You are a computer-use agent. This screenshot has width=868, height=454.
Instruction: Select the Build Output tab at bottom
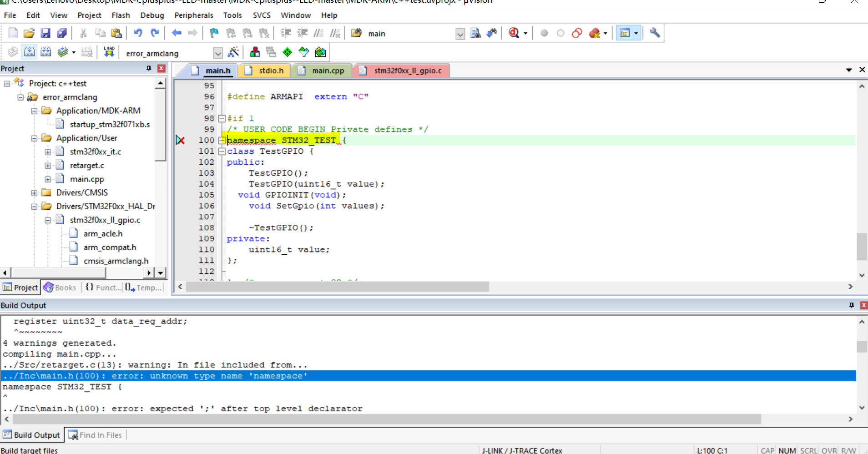point(31,435)
